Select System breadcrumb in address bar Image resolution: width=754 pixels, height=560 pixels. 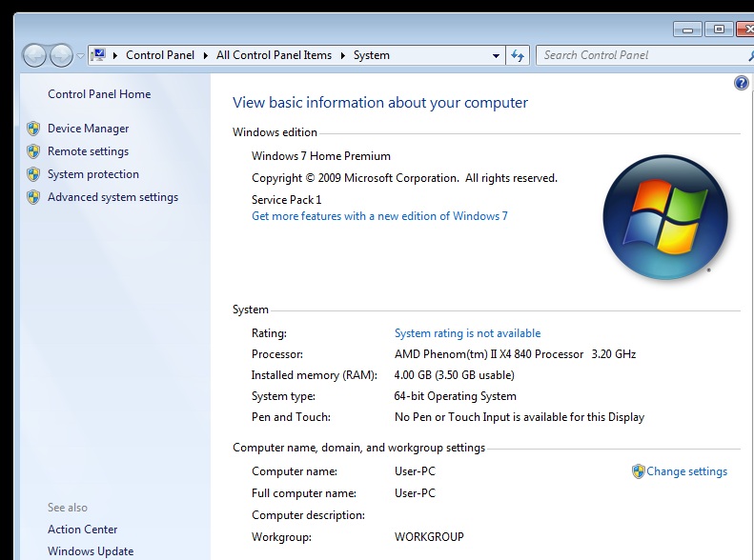[x=371, y=55]
